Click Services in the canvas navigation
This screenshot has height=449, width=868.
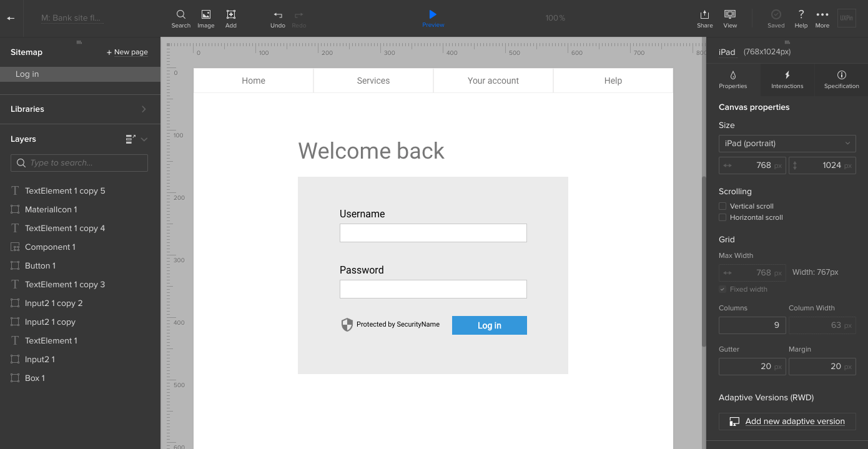tap(373, 81)
